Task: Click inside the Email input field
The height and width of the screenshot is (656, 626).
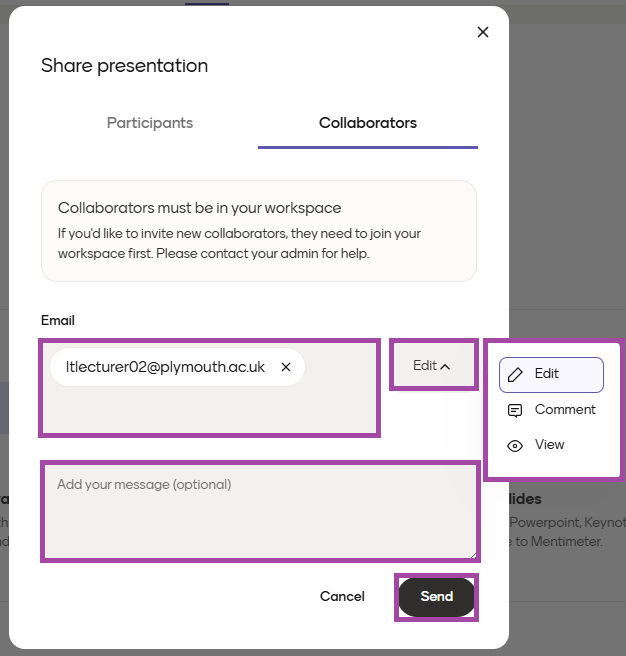Action: 209,388
